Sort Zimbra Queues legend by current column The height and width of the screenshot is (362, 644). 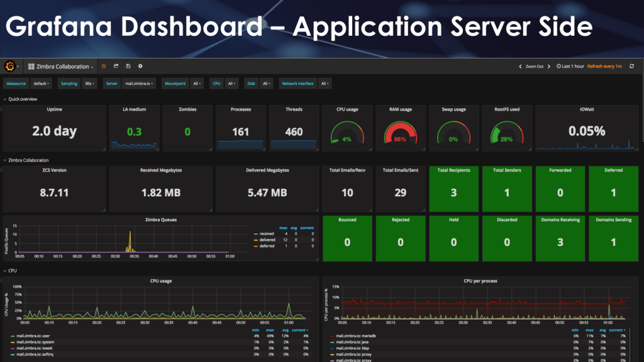[x=307, y=228]
